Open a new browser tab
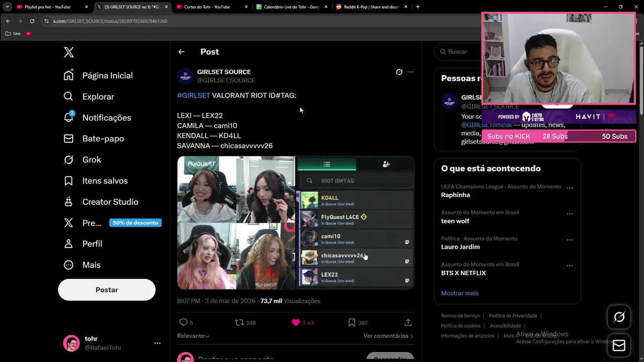The image size is (644, 362). [418, 7]
